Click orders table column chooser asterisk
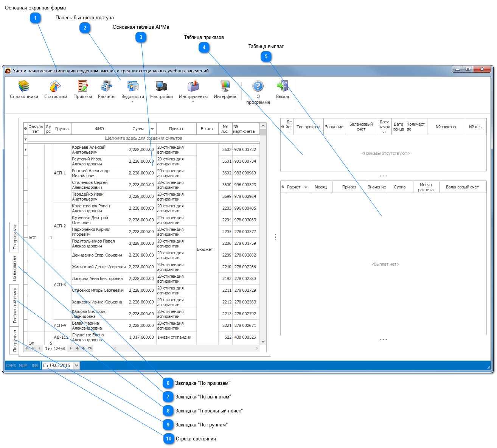497x448 pixels. tap(283, 127)
